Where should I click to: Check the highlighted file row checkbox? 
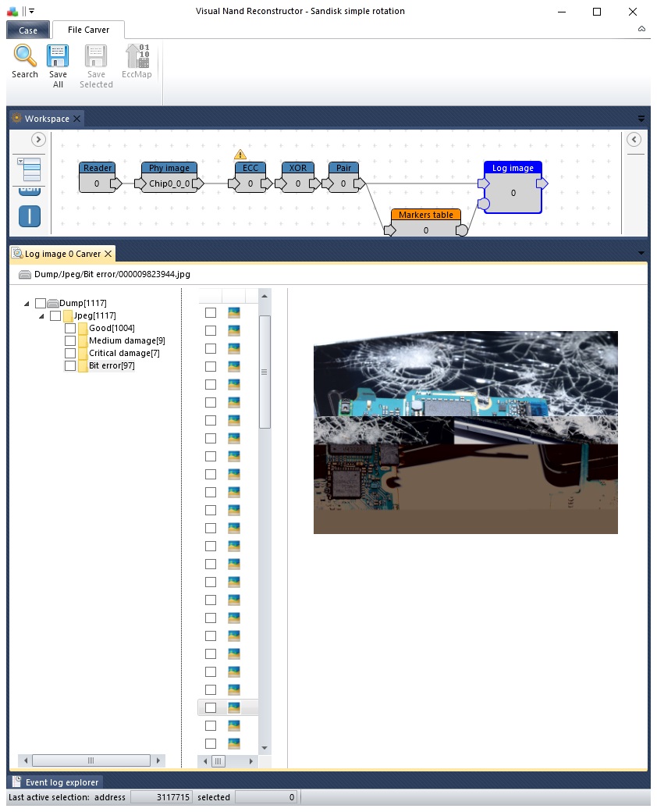tap(211, 707)
